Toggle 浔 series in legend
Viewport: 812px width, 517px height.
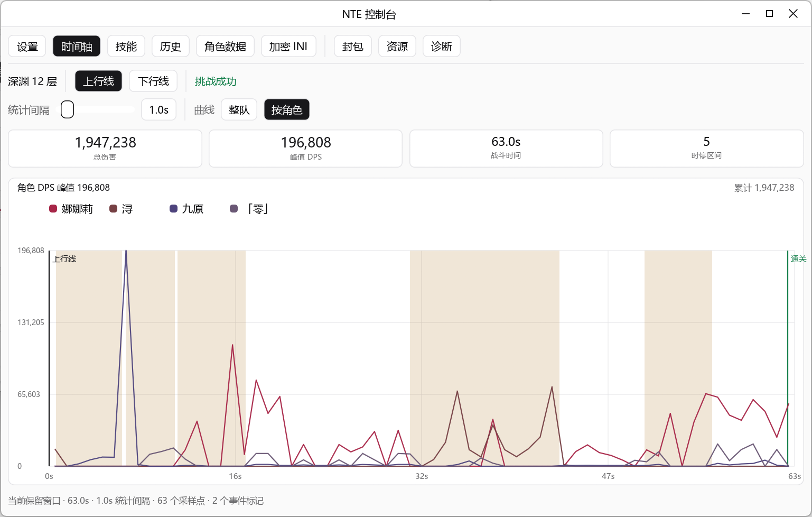click(121, 209)
